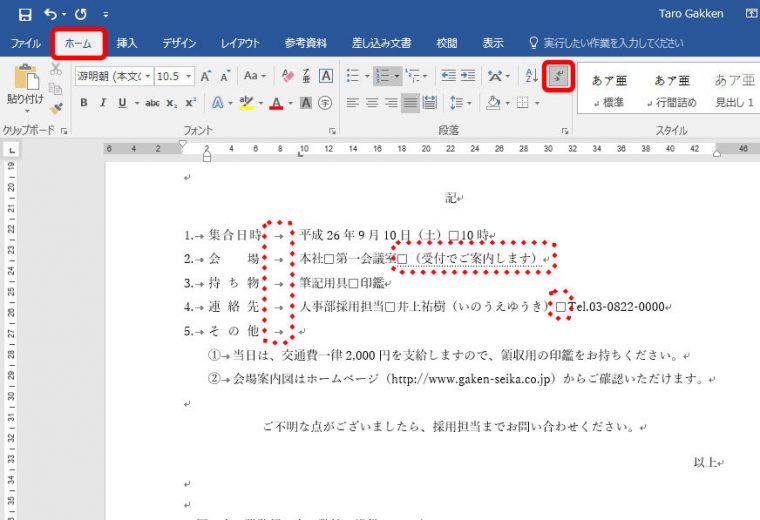
Task: Clear all formatting with the eraser icon
Action: (x=287, y=76)
